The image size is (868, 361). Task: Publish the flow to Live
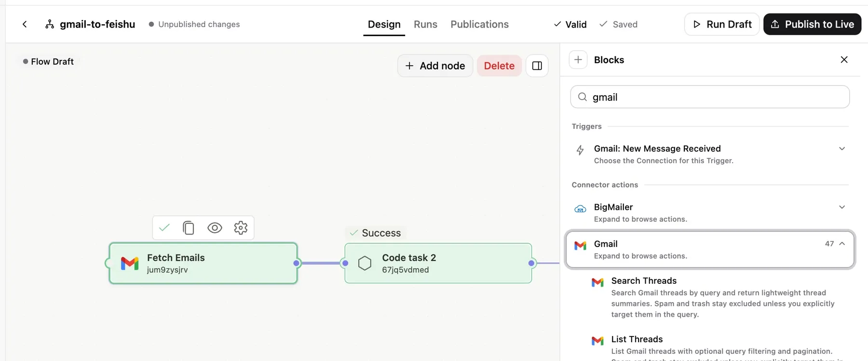click(812, 24)
